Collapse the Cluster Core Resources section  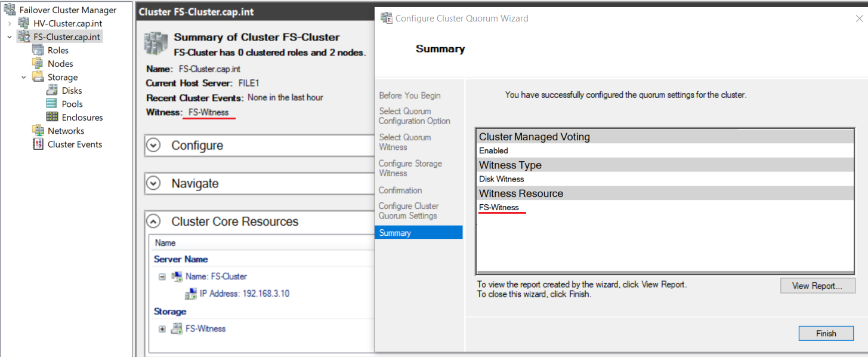pyautogui.click(x=153, y=221)
